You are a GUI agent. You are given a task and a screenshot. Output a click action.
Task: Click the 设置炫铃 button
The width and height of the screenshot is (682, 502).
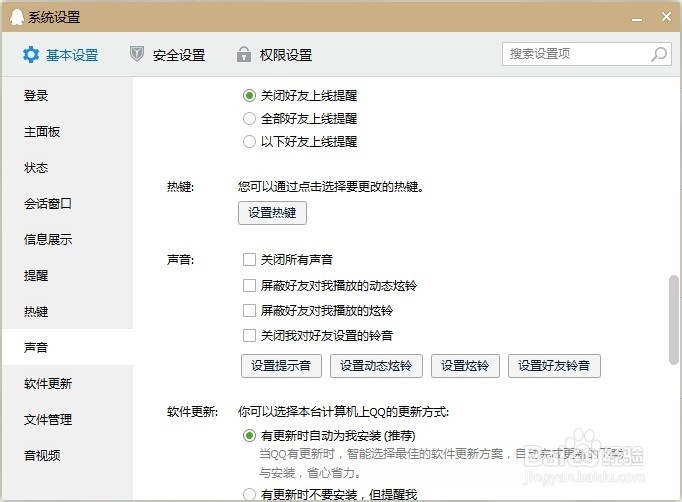pos(465,366)
